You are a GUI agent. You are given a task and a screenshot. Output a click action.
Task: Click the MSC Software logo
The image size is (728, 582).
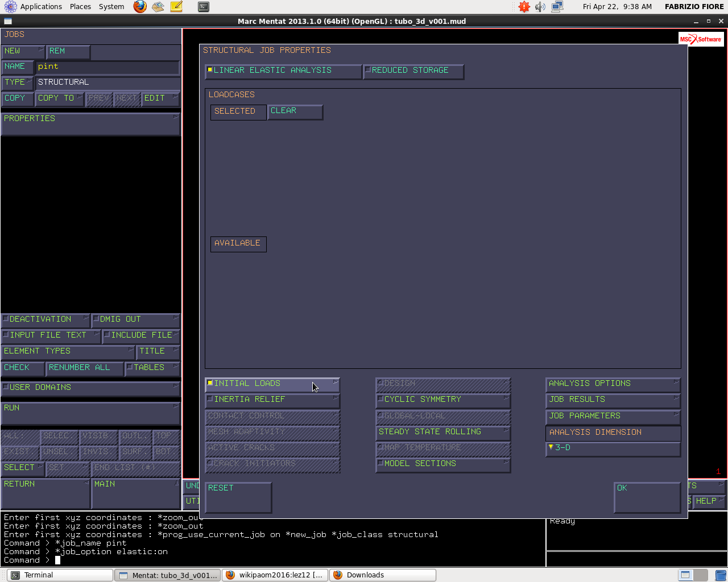(x=701, y=39)
